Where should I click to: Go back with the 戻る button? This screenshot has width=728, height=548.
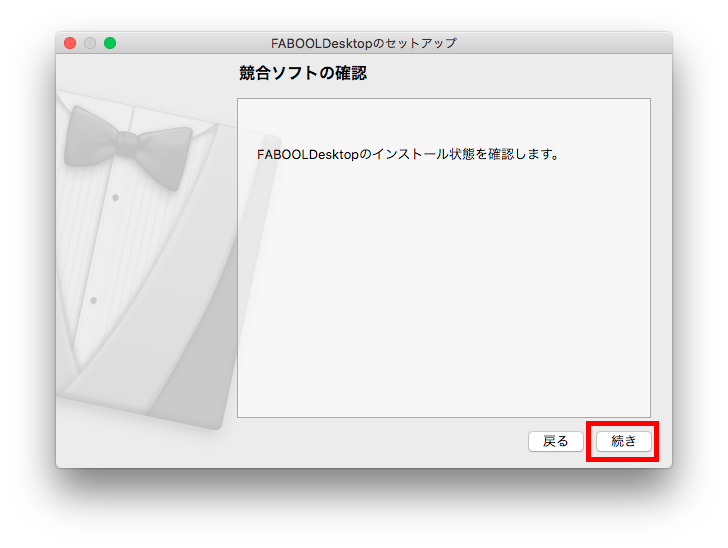(x=556, y=441)
